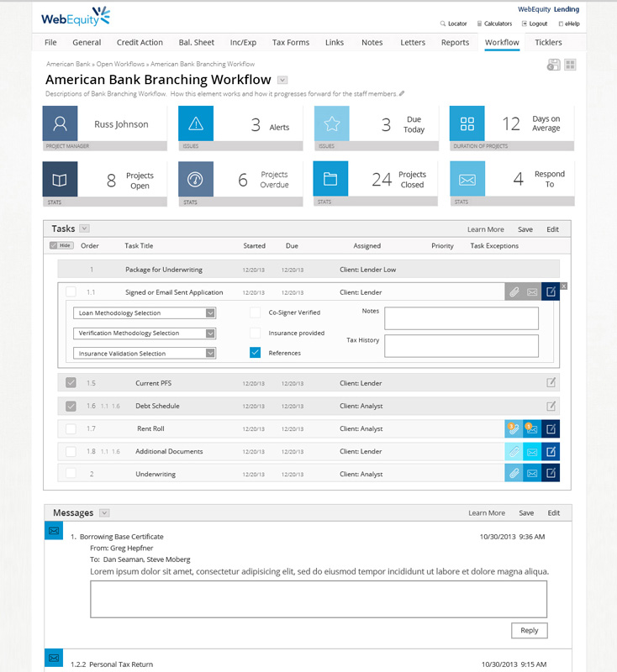Click the envelope icon beside Borrowing Base Certificate
617x672 pixels.
(x=54, y=531)
